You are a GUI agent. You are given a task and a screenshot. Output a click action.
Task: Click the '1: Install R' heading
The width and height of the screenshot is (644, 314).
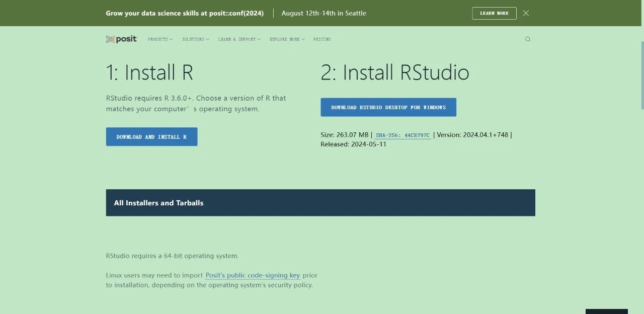click(149, 72)
